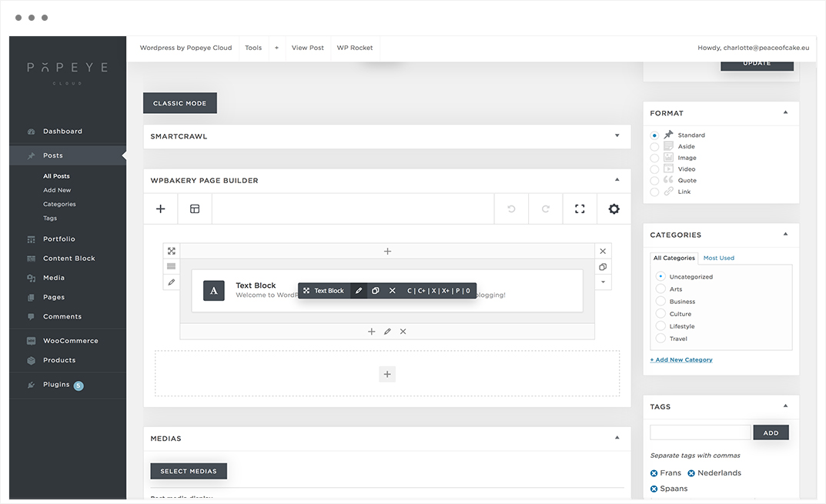Click the row edit pencil icon on left
This screenshot has height=504, width=826.
pos(171,282)
